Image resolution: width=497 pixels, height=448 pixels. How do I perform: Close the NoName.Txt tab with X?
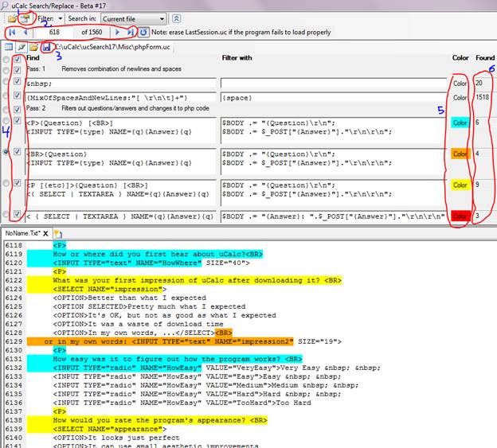point(46,233)
